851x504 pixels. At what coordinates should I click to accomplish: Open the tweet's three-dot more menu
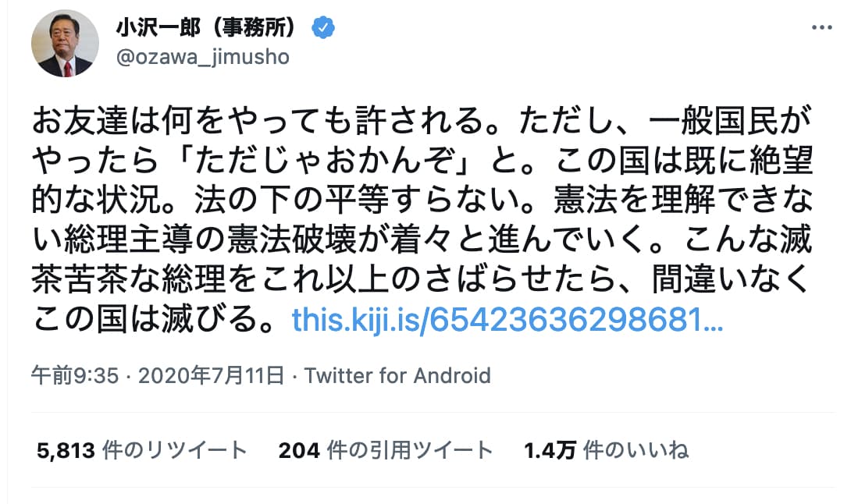click(x=822, y=27)
